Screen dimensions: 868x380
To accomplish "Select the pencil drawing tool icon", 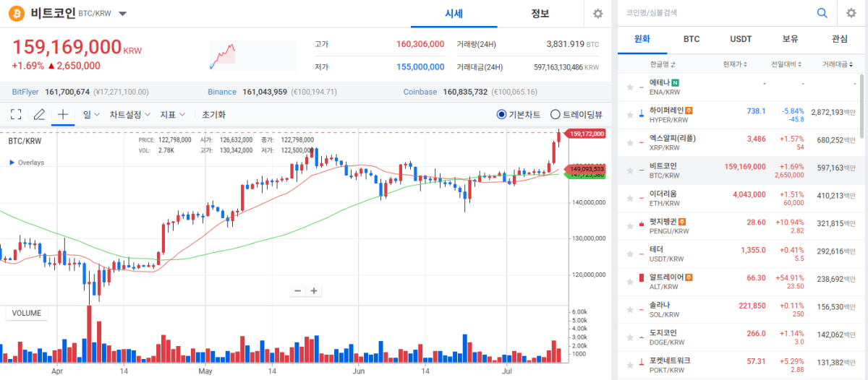I will [39, 114].
